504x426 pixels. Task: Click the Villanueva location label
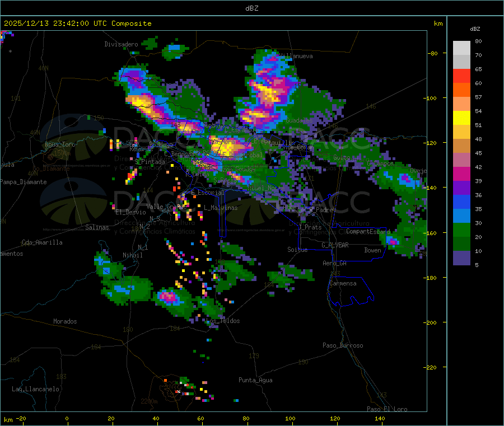point(296,56)
